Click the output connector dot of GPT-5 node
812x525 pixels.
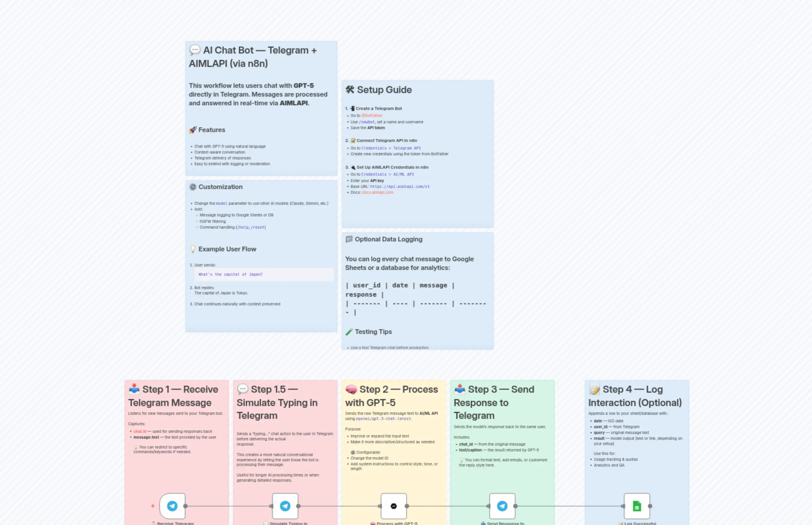(407, 506)
